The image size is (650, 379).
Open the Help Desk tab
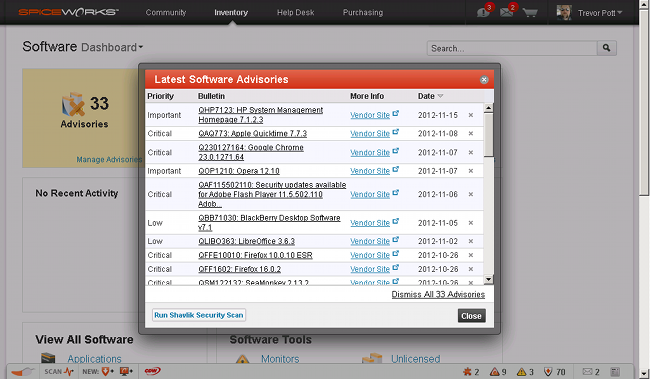click(296, 12)
